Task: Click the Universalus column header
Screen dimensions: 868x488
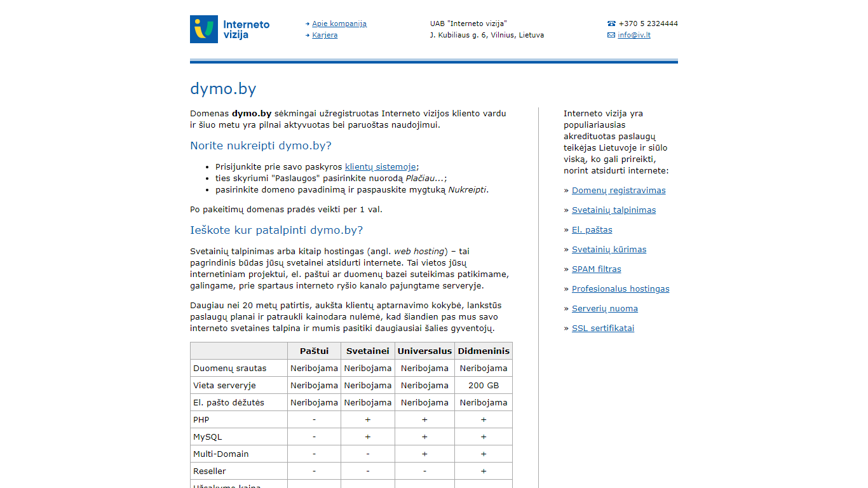Action: pyautogui.click(x=424, y=351)
